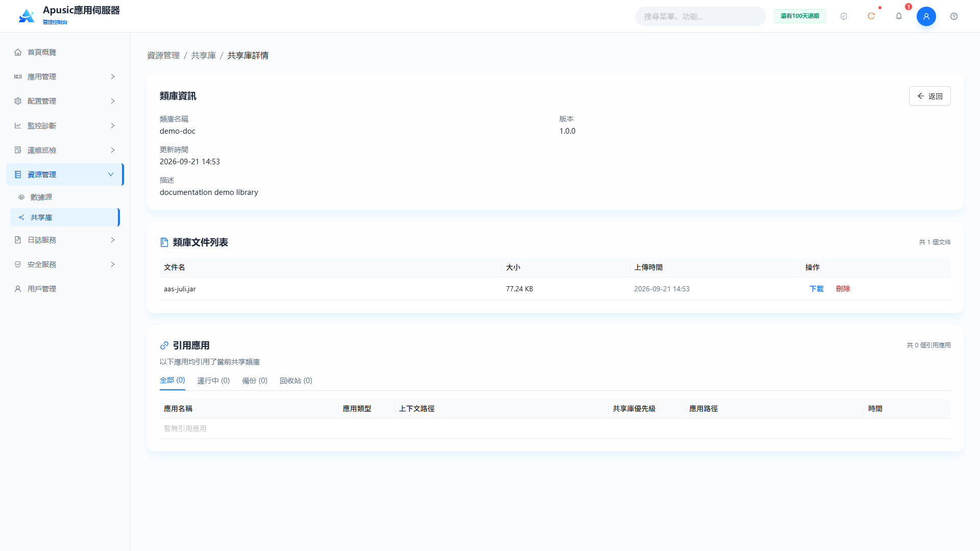
Task: Open the user avatar menu
Action: coord(926,16)
